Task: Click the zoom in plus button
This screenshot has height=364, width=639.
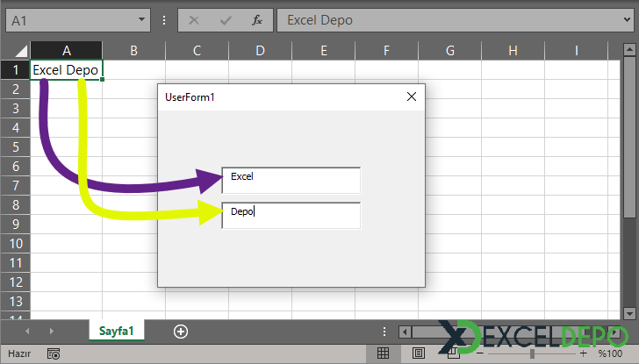Action: (x=583, y=353)
